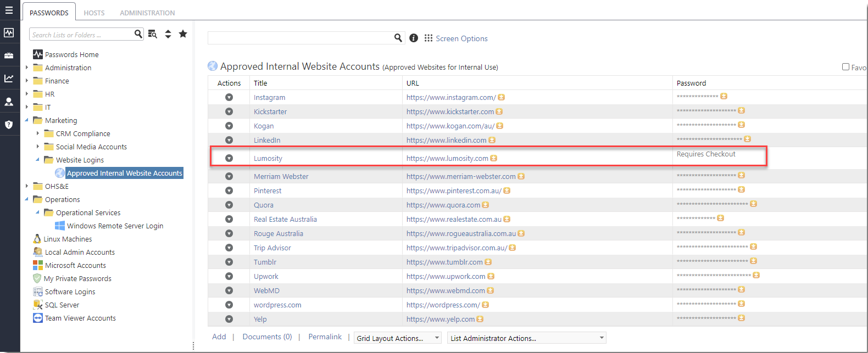Click the star favorites icon in tree toolbar

click(x=183, y=34)
